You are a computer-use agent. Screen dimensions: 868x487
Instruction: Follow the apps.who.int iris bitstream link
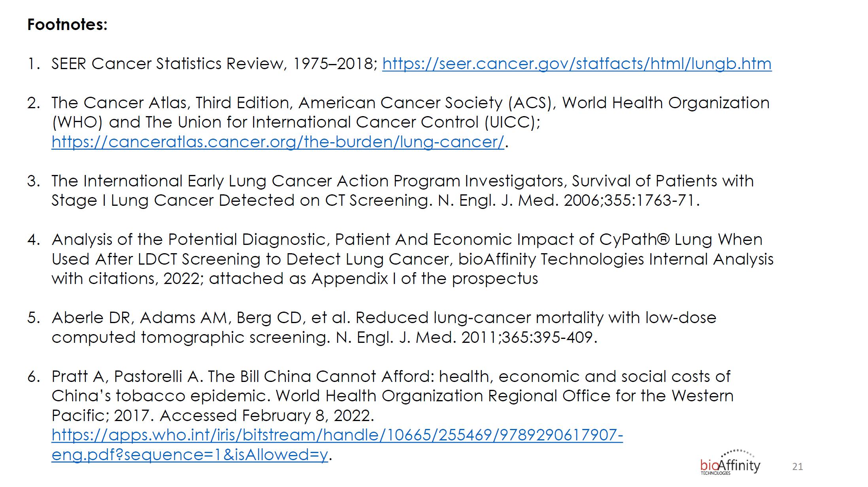(337, 435)
